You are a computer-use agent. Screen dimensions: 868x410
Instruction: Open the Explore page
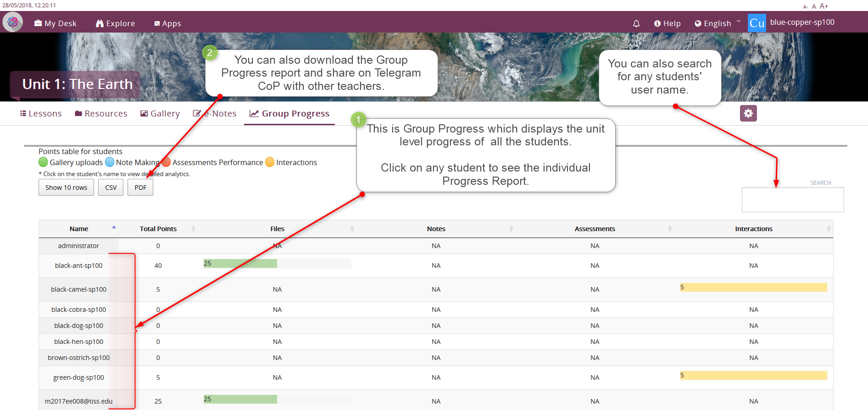pos(115,23)
